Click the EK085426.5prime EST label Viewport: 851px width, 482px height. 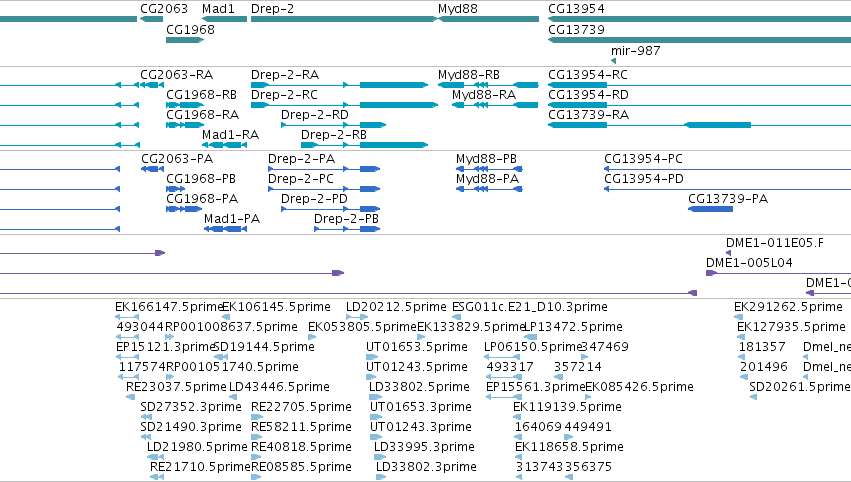(x=639, y=388)
